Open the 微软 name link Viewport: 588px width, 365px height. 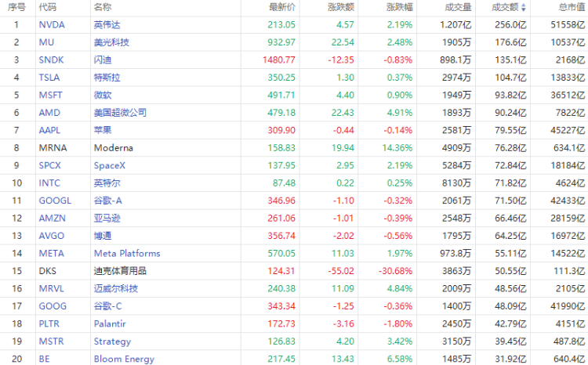[x=103, y=96]
